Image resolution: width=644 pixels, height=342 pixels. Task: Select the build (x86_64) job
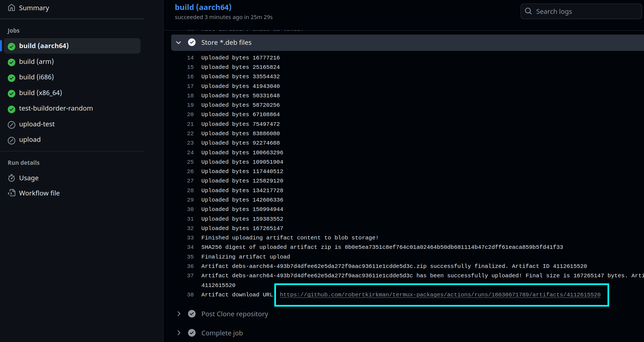40,93
